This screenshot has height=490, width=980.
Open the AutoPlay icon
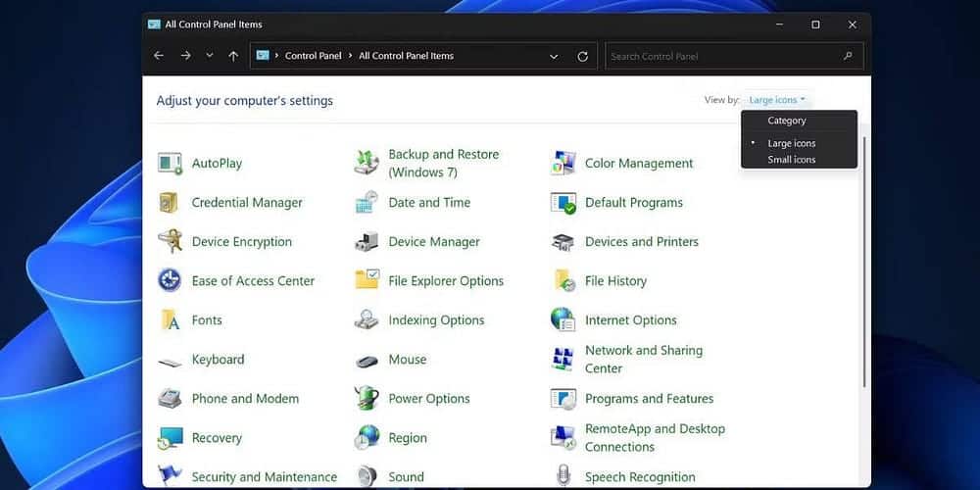tap(170, 164)
